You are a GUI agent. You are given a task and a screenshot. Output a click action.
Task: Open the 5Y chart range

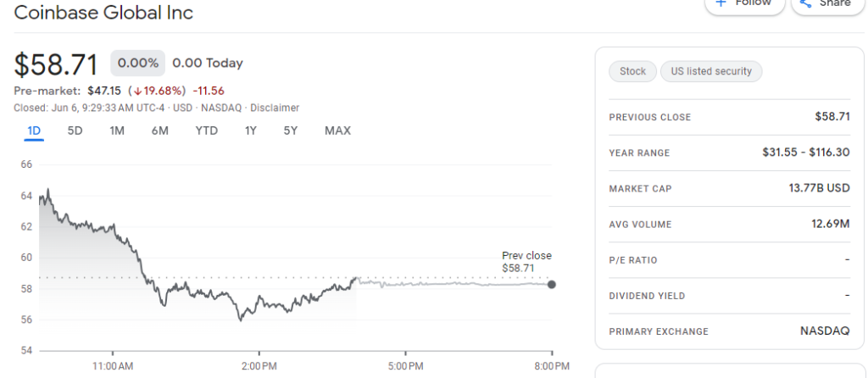point(291,131)
